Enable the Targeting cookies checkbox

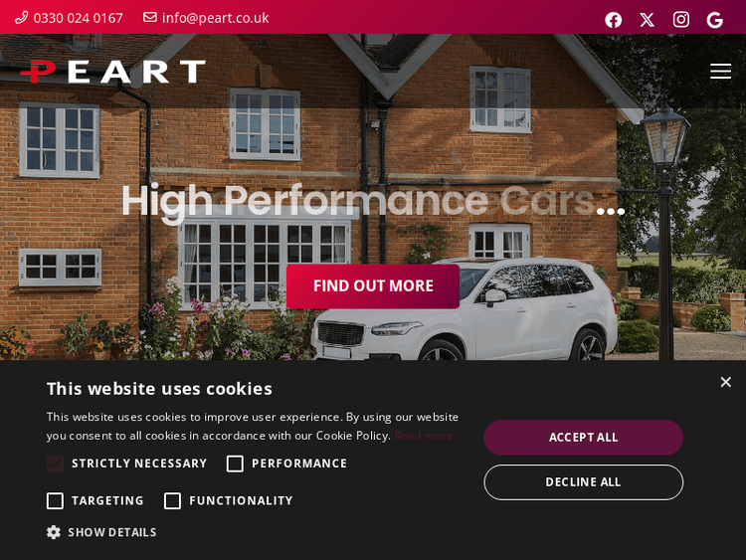[x=55, y=500]
